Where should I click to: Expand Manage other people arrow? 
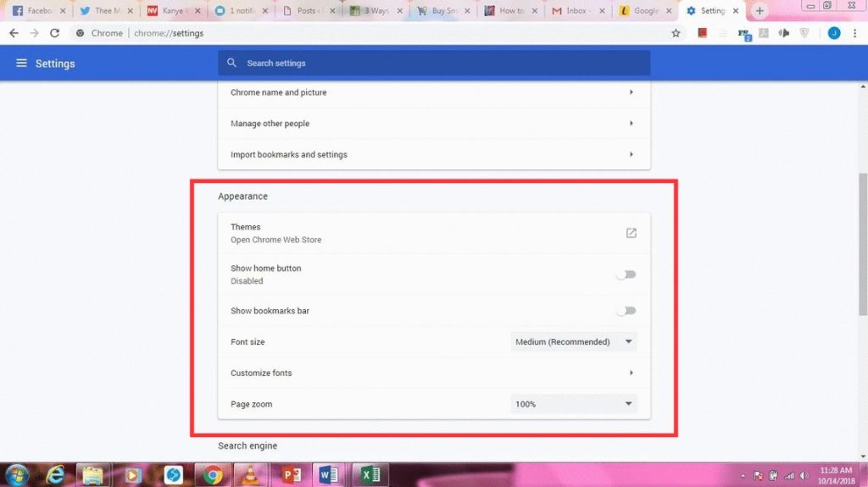pyautogui.click(x=631, y=124)
